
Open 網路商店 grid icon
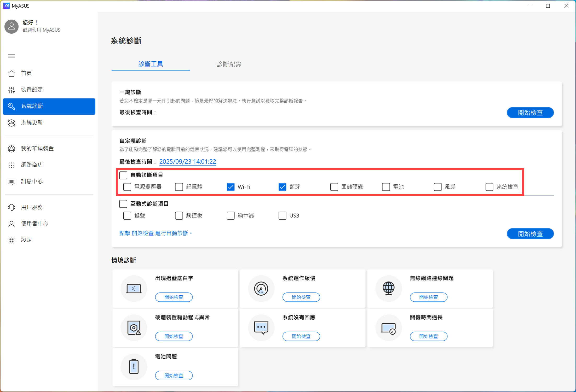click(11, 165)
